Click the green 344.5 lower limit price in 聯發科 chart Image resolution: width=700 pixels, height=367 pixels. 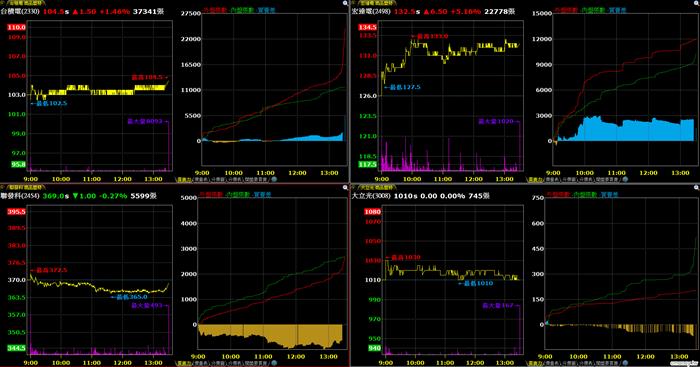(17, 348)
